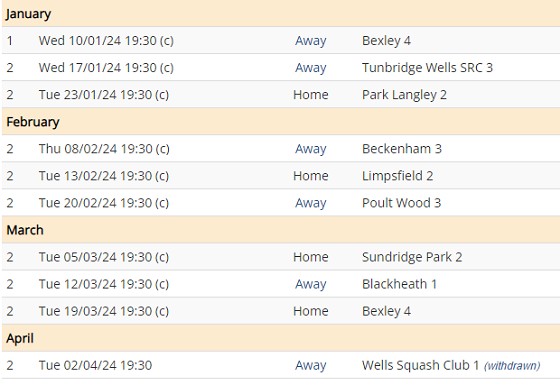Select the Sundridge Park 2 team name
The width and height of the screenshot is (560, 385).
pos(412,257)
